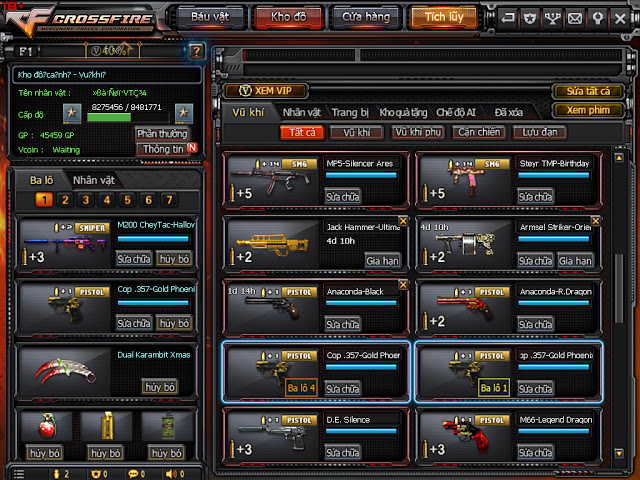Select backpack slot 3
Image resolution: width=640 pixels, height=480 pixels.
(86, 200)
